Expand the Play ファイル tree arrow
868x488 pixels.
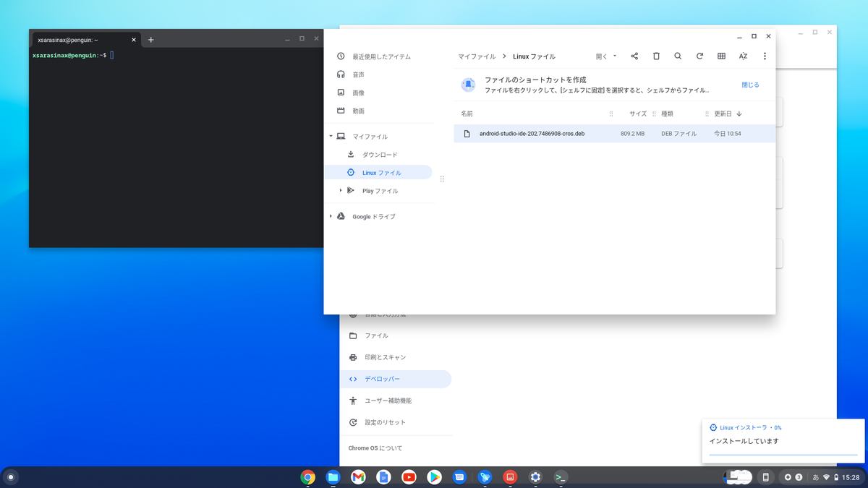(x=341, y=190)
